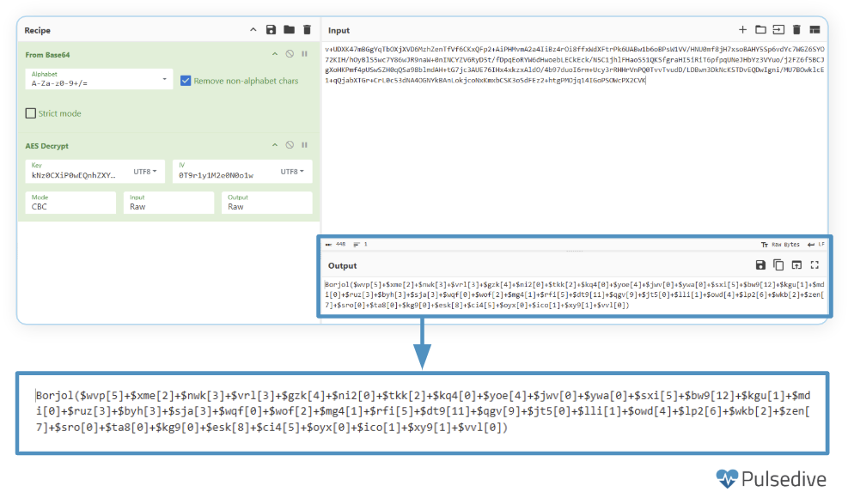Viewport: 848px width, 504px height.
Task: Change the Key encoding from UTF8
Action: tap(148, 172)
